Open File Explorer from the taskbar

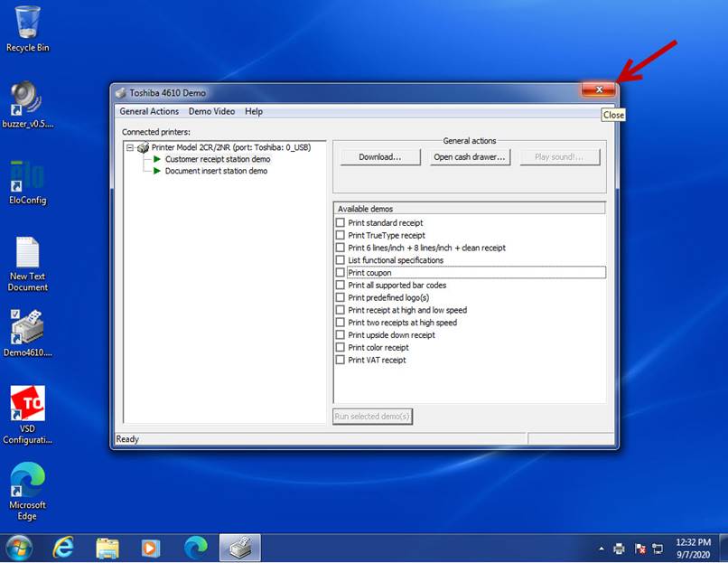coord(107,548)
